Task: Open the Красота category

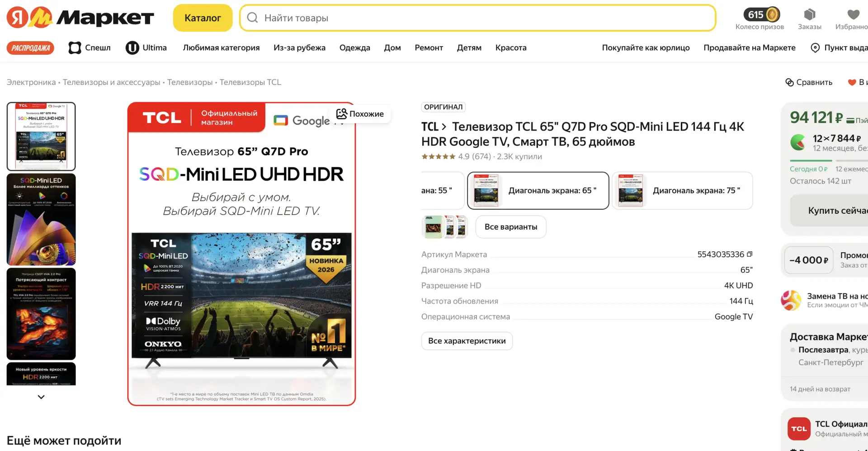Action: click(511, 48)
